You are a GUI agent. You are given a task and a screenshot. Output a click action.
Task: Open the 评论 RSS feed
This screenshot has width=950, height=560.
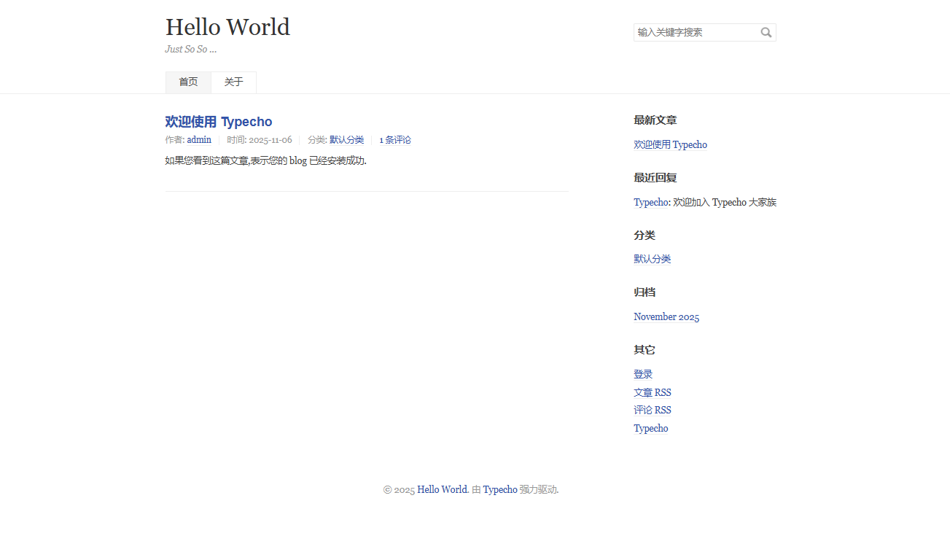[653, 410]
